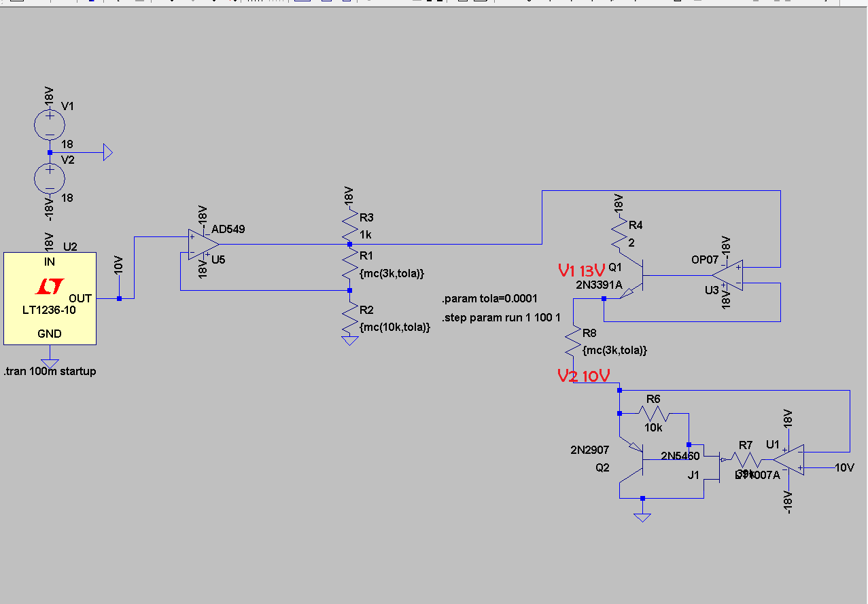Select resistor R6 symbol

(653, 413)
